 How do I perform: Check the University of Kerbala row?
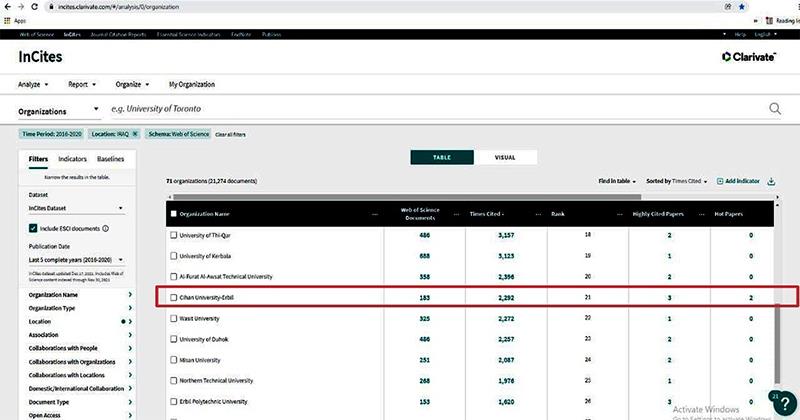point(173,256)
